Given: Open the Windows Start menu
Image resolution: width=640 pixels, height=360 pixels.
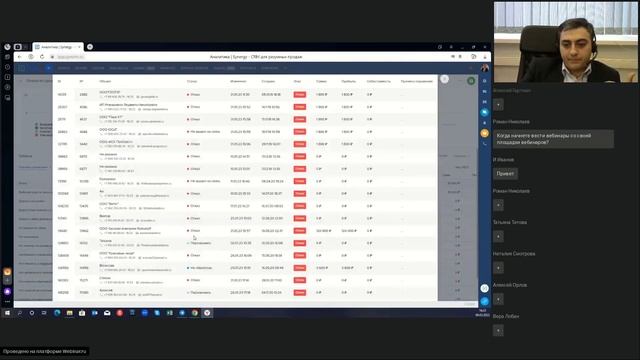Looking at the screenshot, I should click(x=7, y=313).
